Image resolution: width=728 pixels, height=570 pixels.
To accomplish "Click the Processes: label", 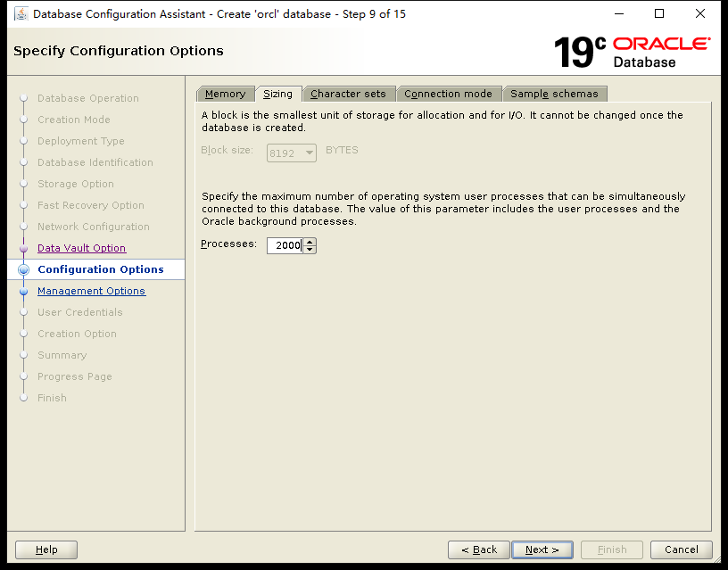I will [x=229, y=244].
